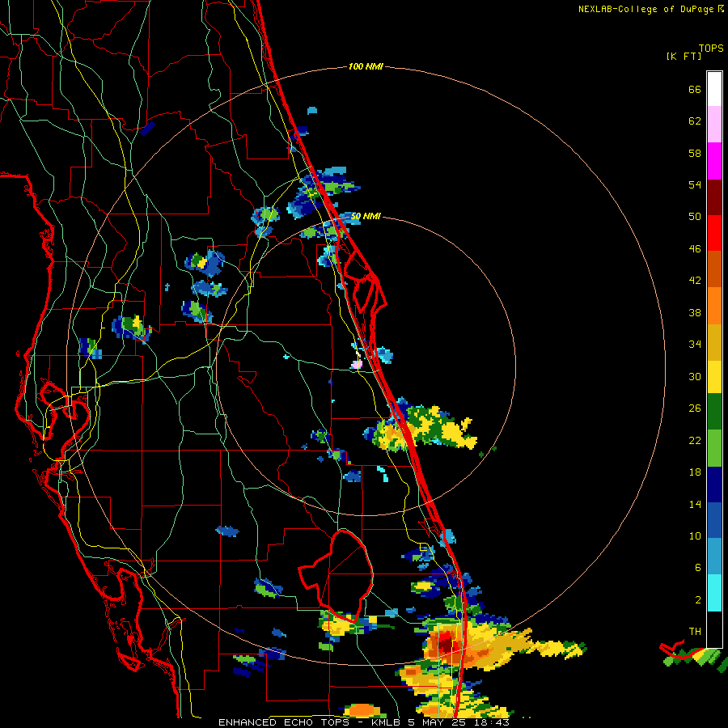Image resolution: width=728 pixels, height=728 pixels.
Task: Select the dark green legend swatch
Action: pyautogui.click(x=714, y=412)
